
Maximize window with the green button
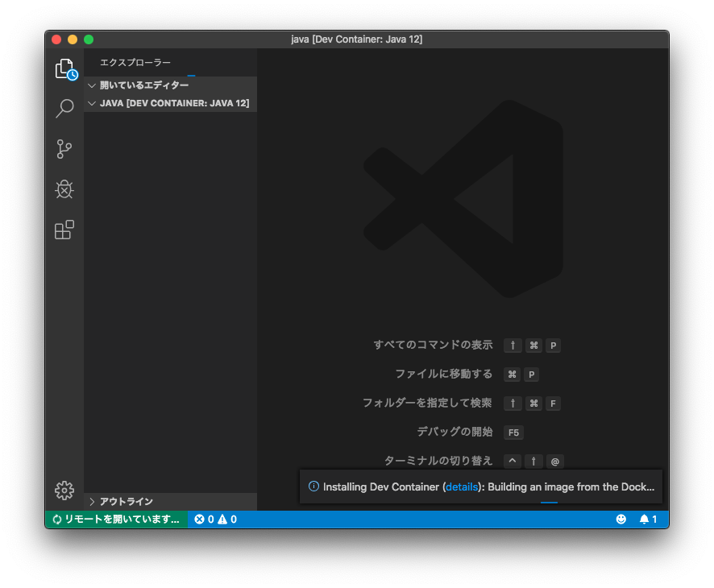(89, 39)
